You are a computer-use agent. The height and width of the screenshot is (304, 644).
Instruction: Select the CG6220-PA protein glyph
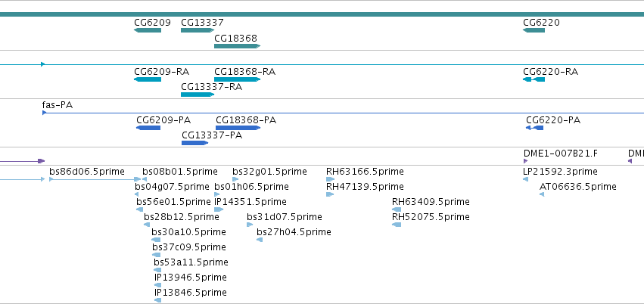pyautogui.click(x=534, y=128)
